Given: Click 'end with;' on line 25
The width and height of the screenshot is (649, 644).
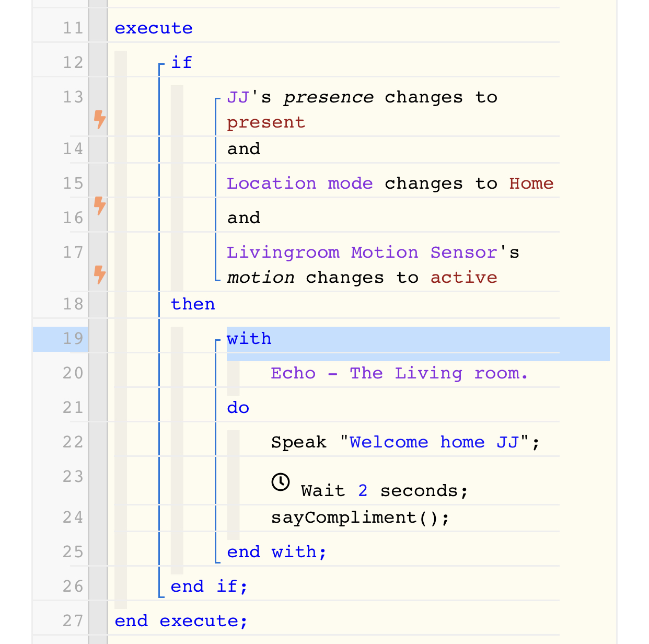Looking at the screenshot, I should pyautogui.click(x=277, y=552).
